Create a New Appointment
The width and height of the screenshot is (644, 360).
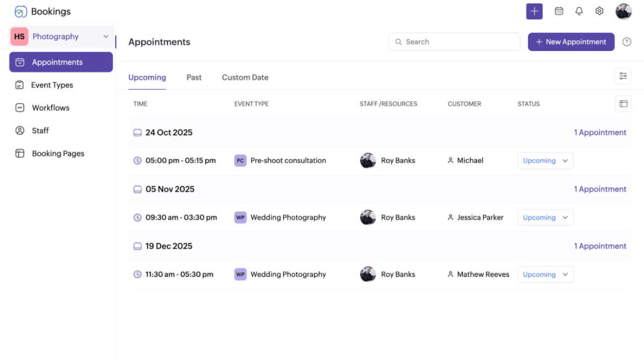(x=571, y=41)
